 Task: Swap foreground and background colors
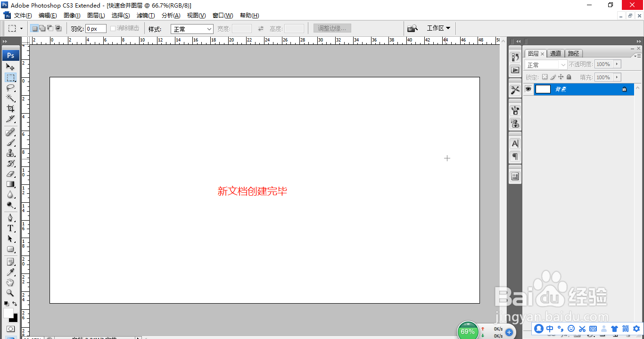[15, 304]
